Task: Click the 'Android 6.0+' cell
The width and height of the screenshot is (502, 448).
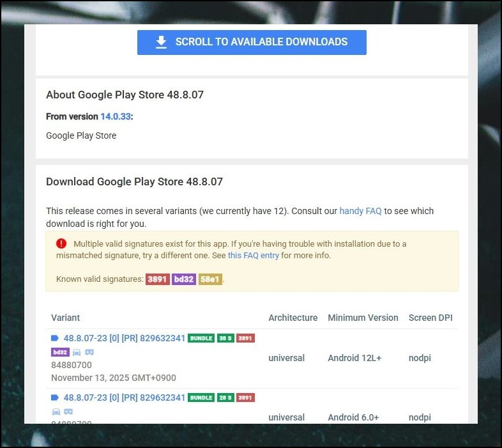Action: (353, 417)
